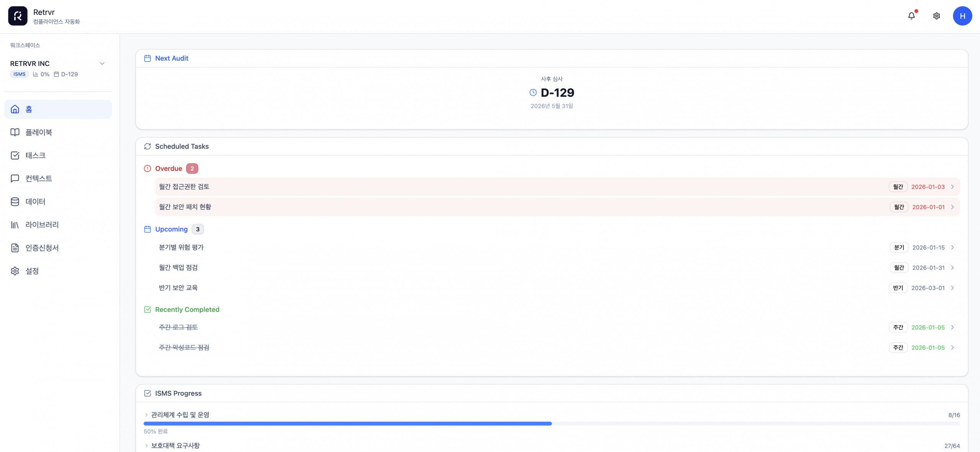Open the RETRVR INC workspace dropdown
This screenshot has height=452, width=980.
[102, 63]
